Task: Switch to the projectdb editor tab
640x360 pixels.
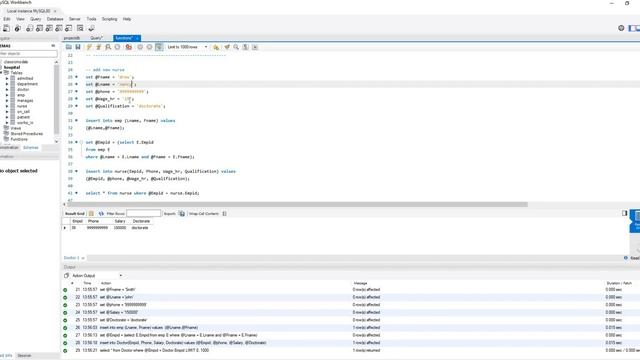Action: (72, 38)
